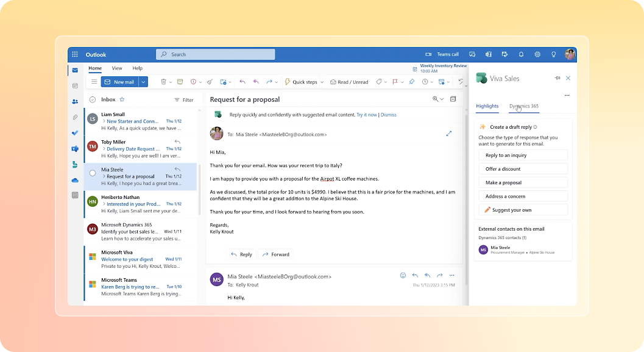Click the Delete trash can icon
This screenshot has width=644, height=352.
pyautogui.click(x=163, y=82)
